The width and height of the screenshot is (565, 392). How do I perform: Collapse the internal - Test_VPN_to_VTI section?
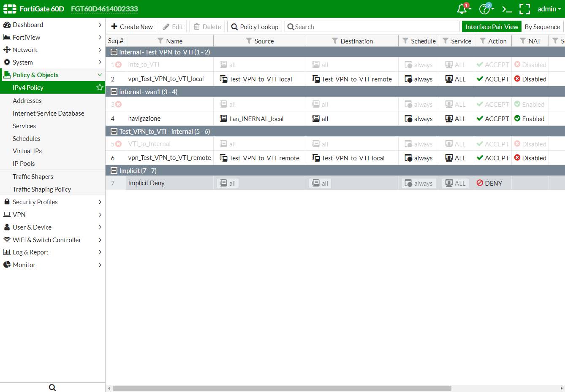[x=114, y=52]
